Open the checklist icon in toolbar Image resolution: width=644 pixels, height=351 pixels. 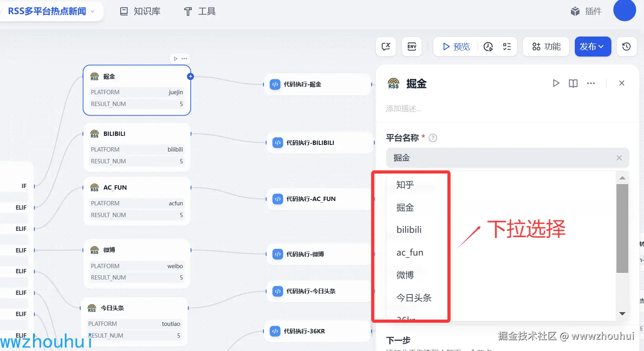point(507,47)
